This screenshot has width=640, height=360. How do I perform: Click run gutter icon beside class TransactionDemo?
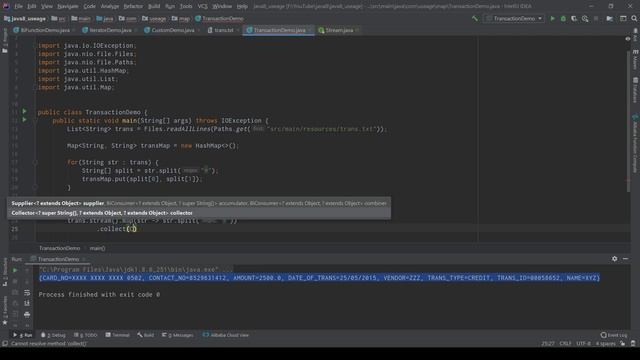(24, 111)
